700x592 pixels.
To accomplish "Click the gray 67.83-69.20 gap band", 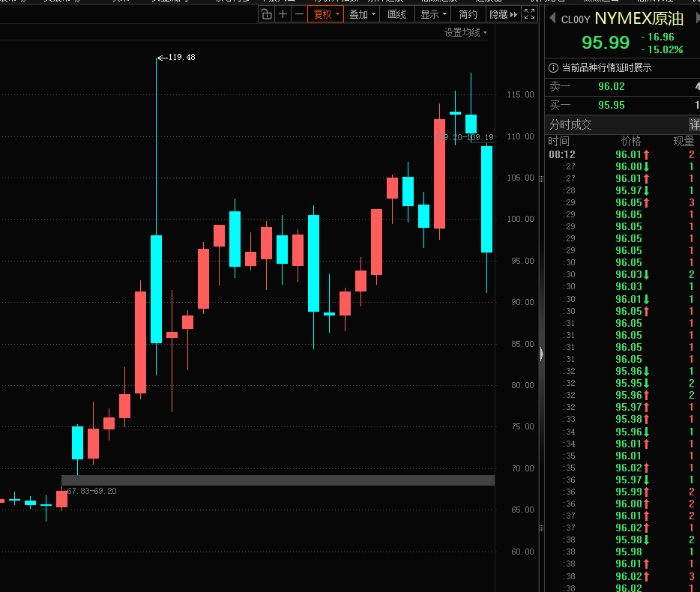I will (x=277, y=480).
